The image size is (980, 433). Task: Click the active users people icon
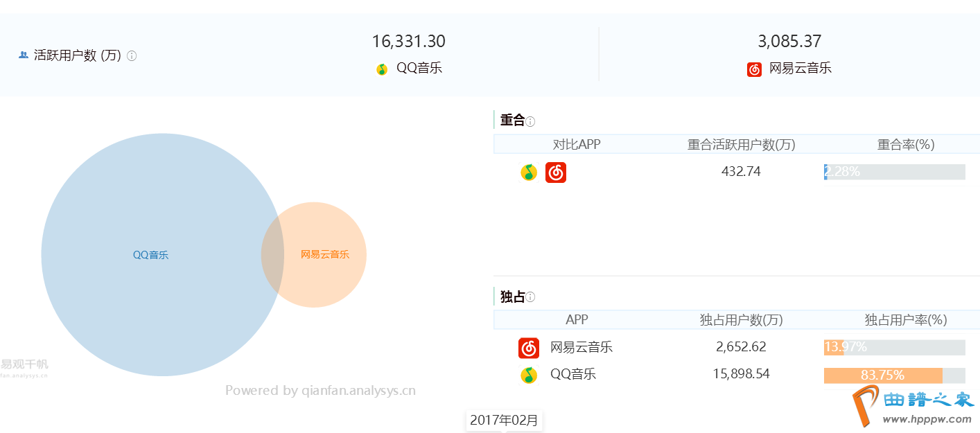click(24, 55)
